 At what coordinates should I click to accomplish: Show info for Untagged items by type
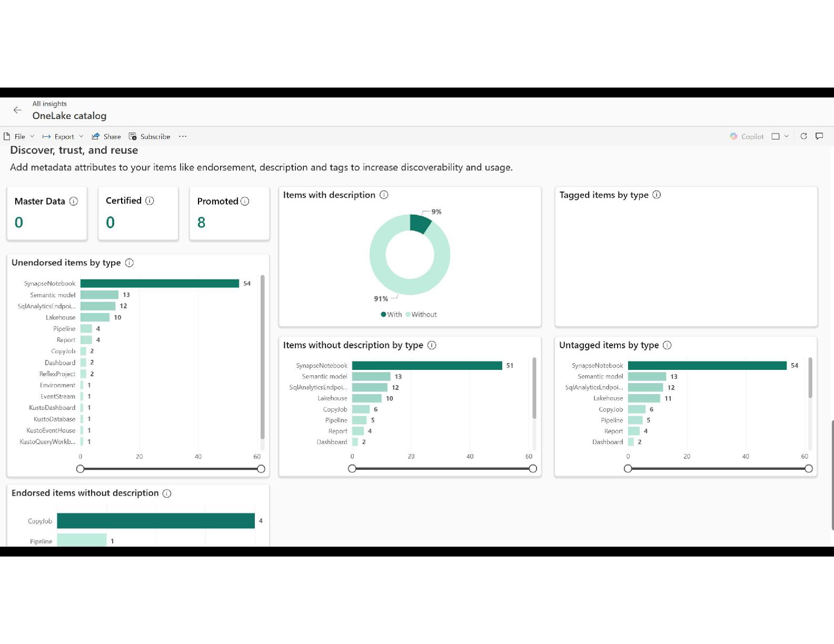point(667,345)
